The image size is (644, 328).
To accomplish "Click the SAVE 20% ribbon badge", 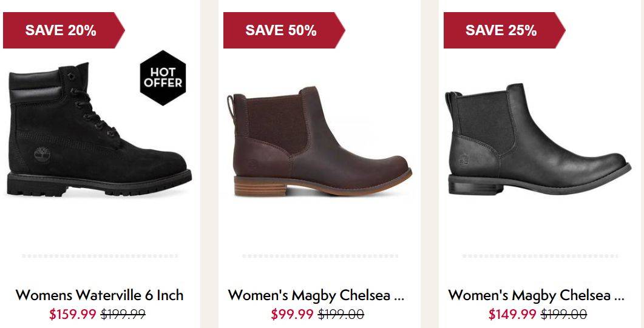I will pos(61,30).
